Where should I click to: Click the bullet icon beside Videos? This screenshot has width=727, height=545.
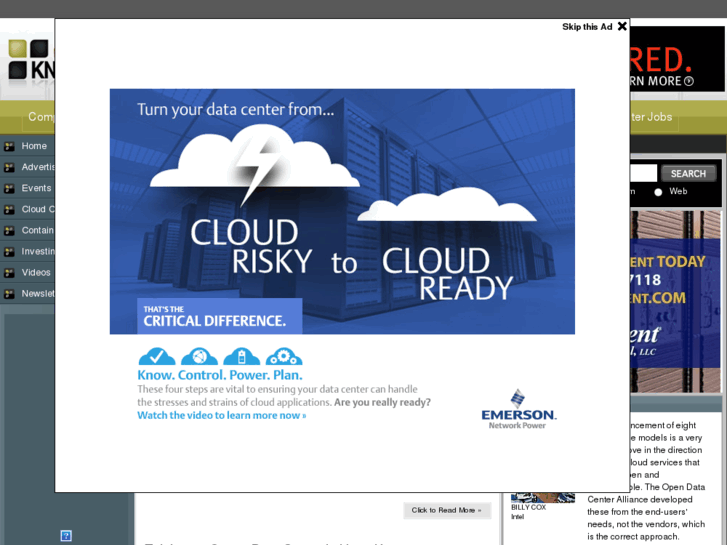click(x=9, y=273)
